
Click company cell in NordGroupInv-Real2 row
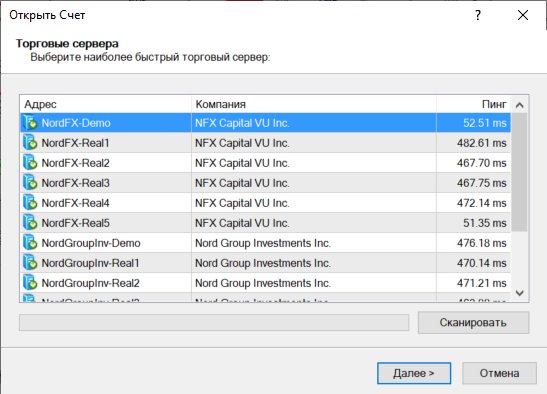point(314,283)
